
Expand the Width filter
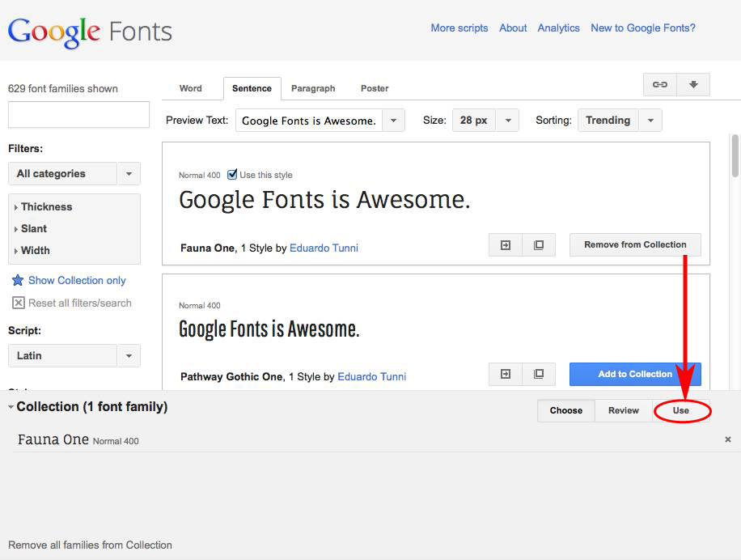[x=32, y=251]
